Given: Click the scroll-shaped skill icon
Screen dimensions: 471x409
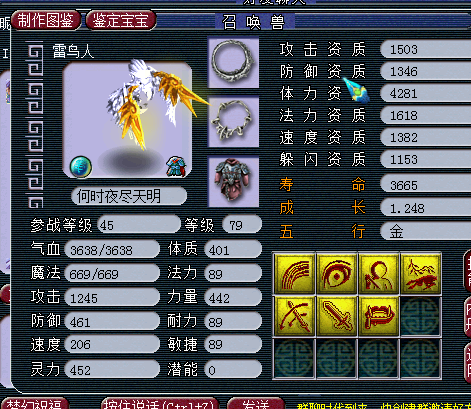Looking at the screenshot, I should [x=379, y=316].
